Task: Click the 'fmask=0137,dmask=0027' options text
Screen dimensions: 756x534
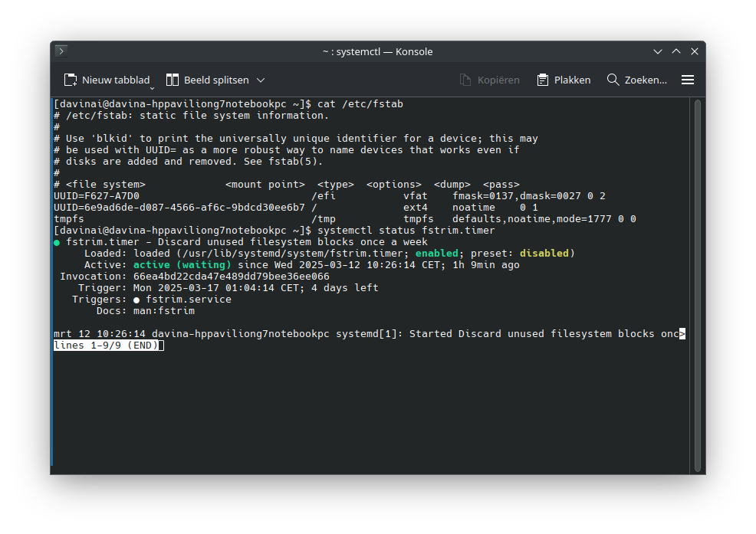Action: [x=516, y=196]
